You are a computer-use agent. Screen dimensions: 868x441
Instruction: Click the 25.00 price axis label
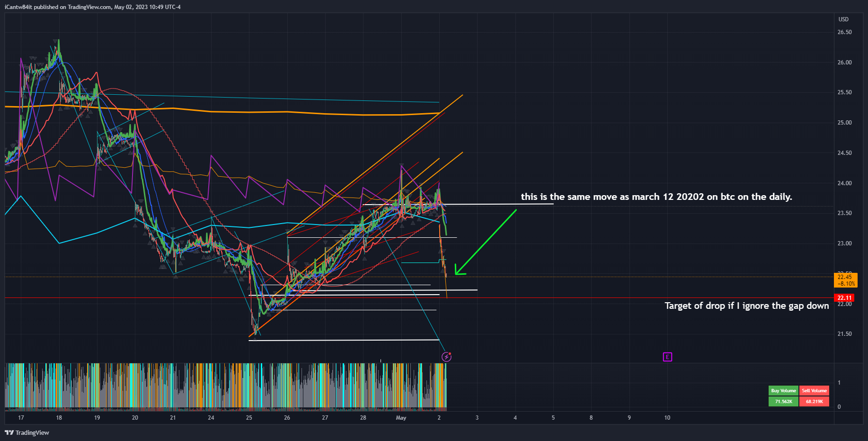click(x=844, y=123)
